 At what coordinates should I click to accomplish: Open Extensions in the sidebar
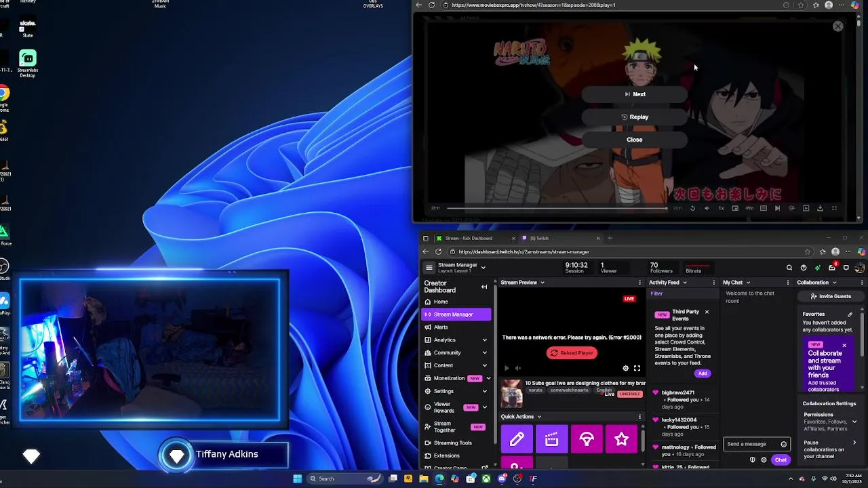456,456
